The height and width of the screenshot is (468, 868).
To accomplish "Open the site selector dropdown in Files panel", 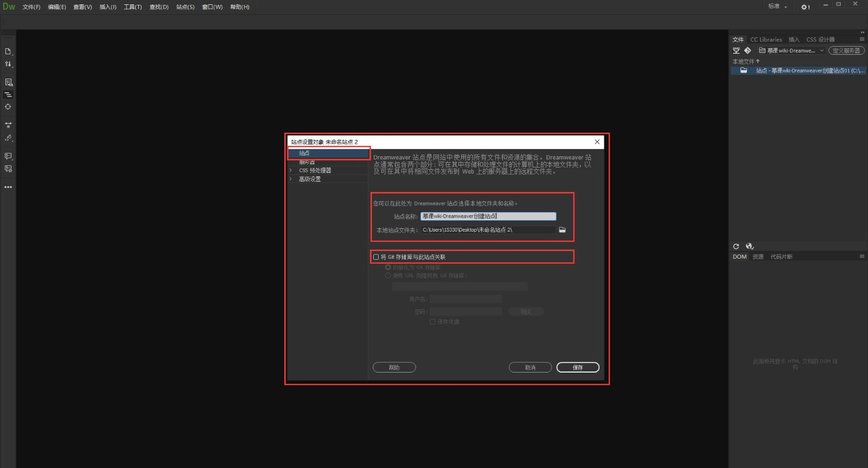I will click(792, 50).
